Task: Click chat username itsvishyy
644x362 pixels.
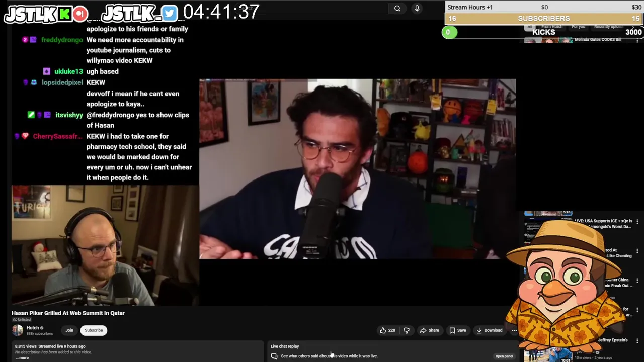Action: click(x=69, y=115)
